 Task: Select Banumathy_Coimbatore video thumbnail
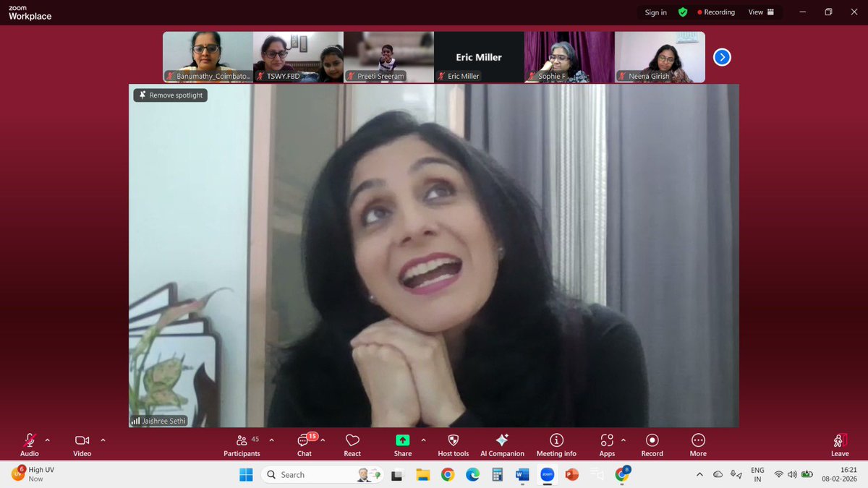pyautogui.click(x=208, y=56)
